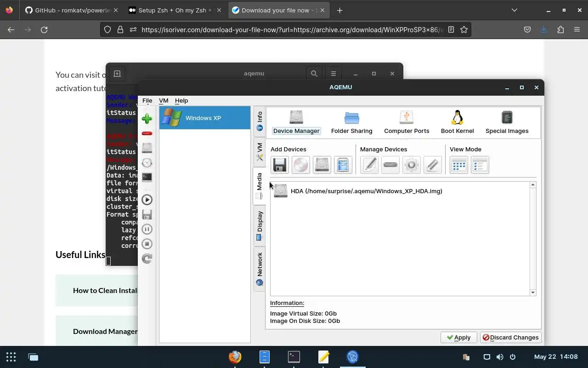Launch Firefox from the taskbar
Image resolution: width=588 pixels, height=368 pixels.
click(x=235, y=357)
